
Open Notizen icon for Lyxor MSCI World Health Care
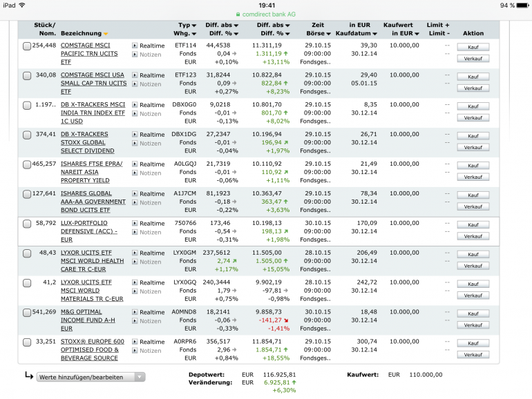pyautogui.click(x=135, y=262)
